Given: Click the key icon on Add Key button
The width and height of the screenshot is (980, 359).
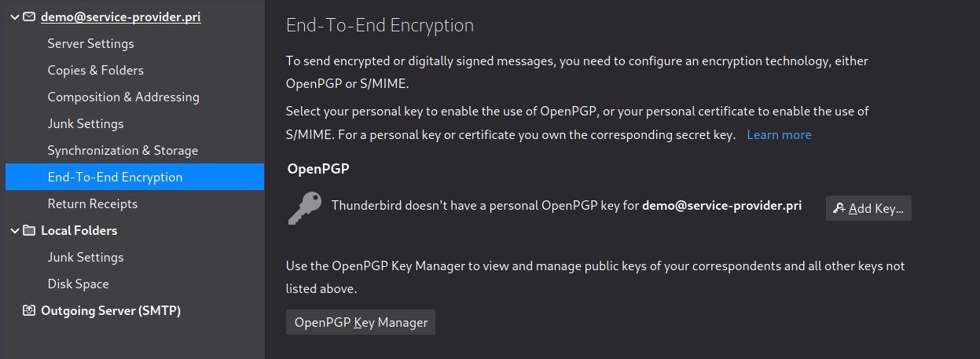Looking at the screenshot, I should tap(839, 208).
